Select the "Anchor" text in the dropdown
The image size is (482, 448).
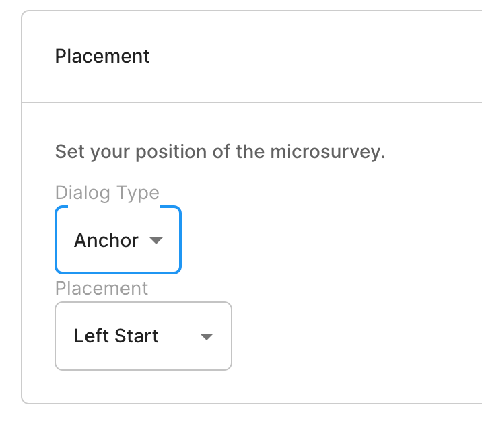pyautogui.click(x=106, y=241)
